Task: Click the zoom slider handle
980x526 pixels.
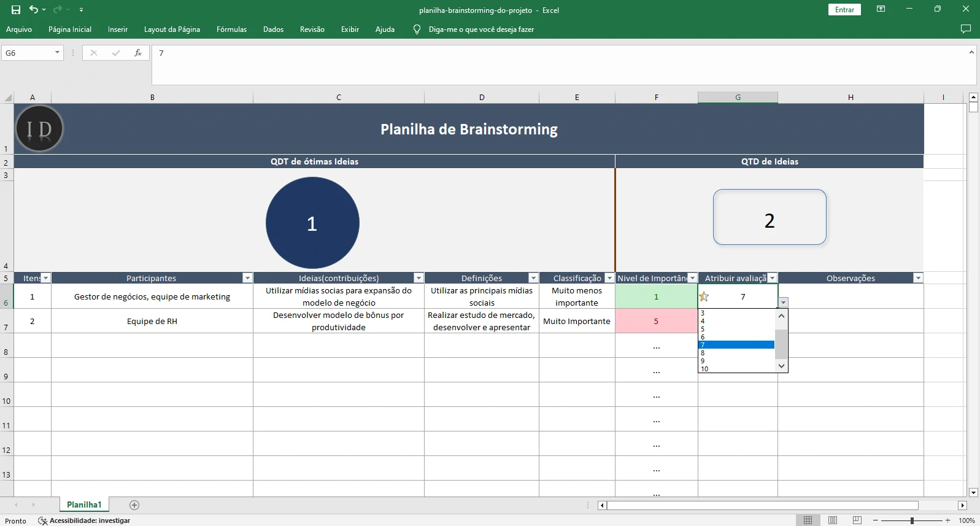Action: click(912, 520)
